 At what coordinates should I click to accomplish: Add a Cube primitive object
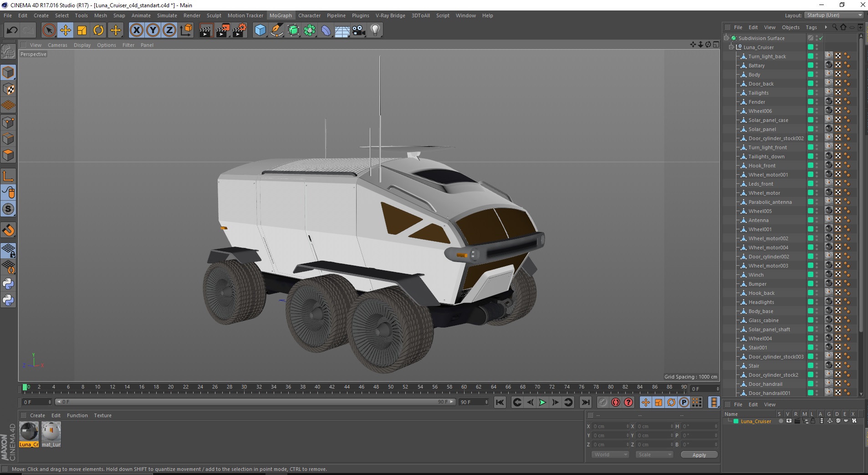[260, 30]
